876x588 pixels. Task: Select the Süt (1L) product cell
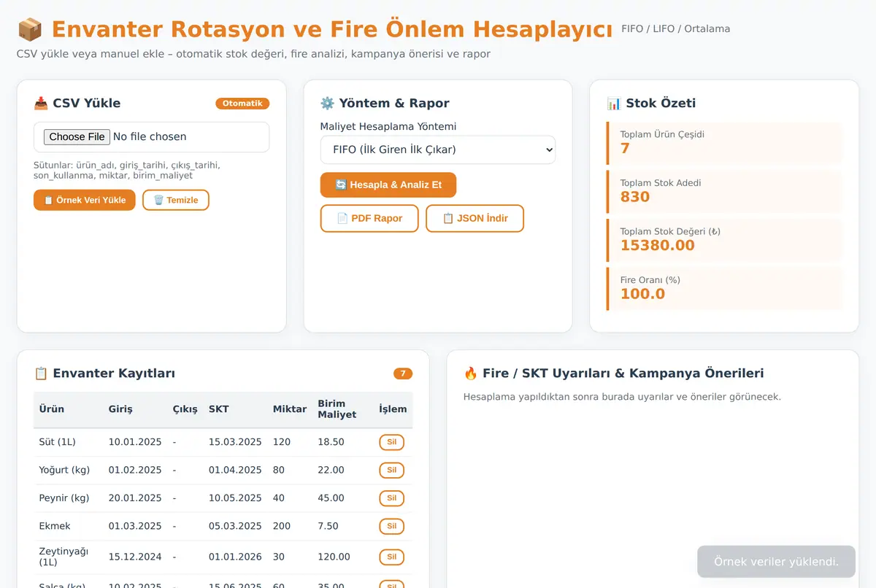(57, 442)
